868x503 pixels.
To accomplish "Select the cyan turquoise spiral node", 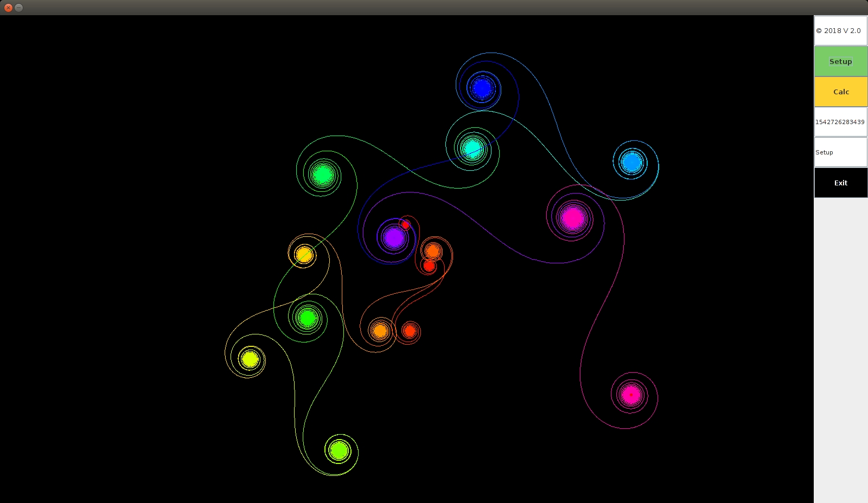I will point(472,148).
